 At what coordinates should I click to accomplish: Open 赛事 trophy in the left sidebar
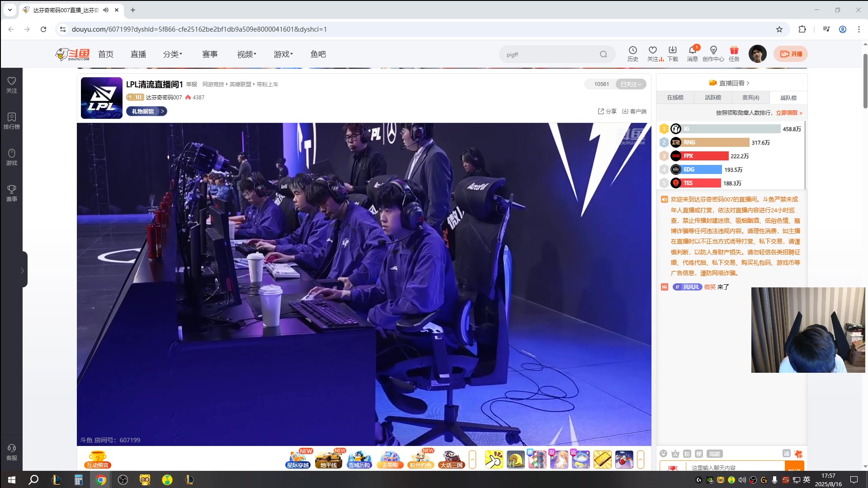pyautogui.click(x=12, y=193)
